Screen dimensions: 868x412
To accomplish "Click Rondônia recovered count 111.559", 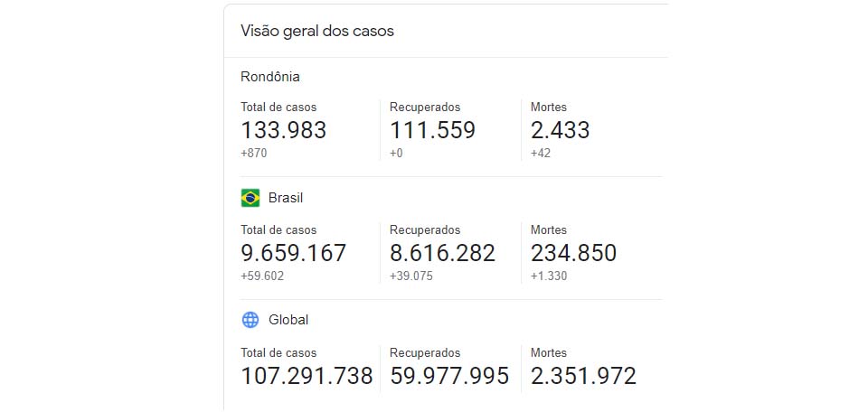I will tap(432, 130).
